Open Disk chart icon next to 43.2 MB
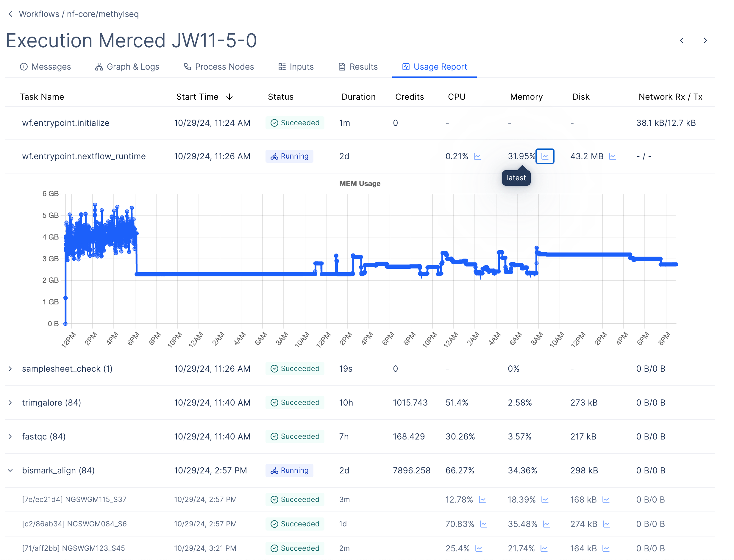This screenshot has width=734, height=560. [612, 156]
